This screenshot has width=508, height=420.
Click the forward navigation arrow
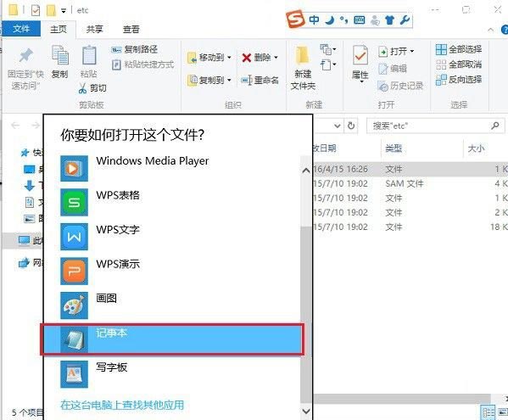coord(35,126)
